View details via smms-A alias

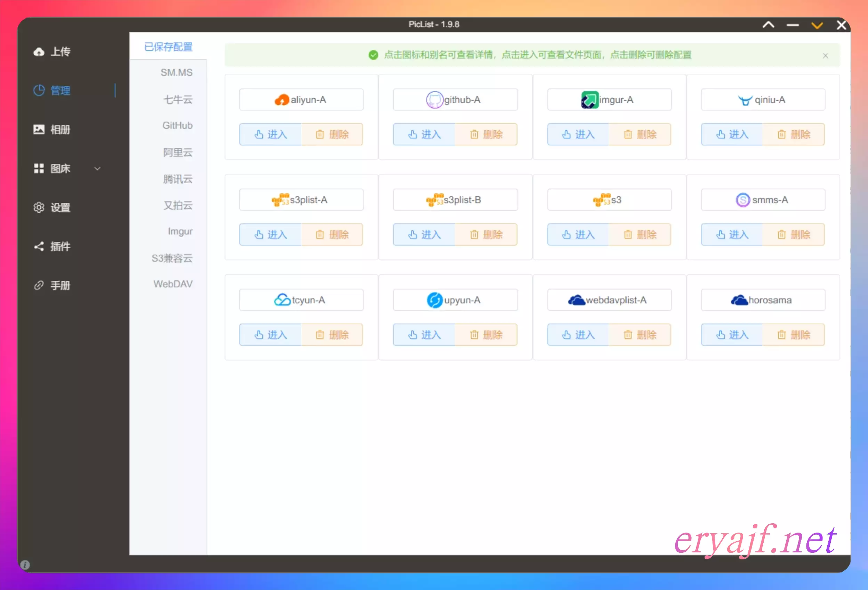(770, 200)
